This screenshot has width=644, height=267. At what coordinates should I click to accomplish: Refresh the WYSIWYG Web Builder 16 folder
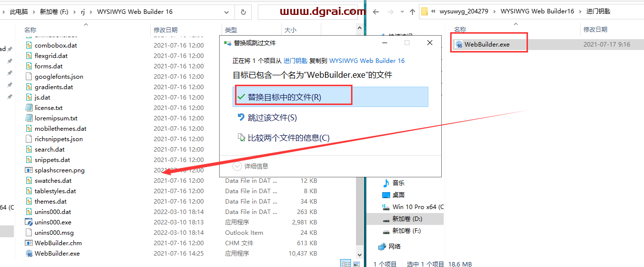pos(243,12)
